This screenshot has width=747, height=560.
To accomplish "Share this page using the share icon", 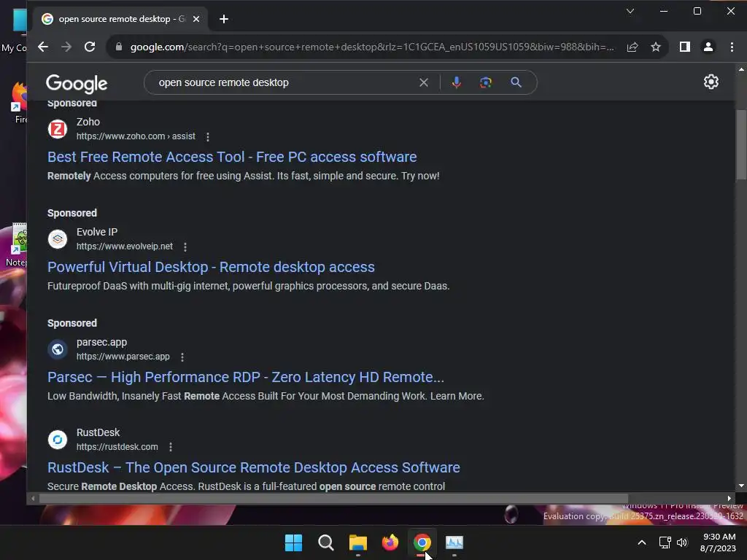I will point(632,47).
